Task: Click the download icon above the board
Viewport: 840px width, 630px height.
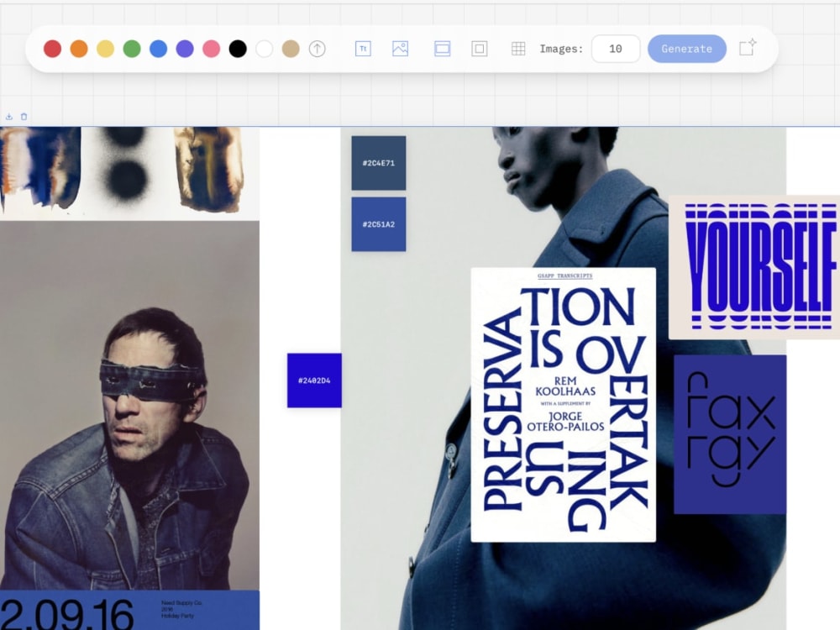Action: (x=9, y=116)
